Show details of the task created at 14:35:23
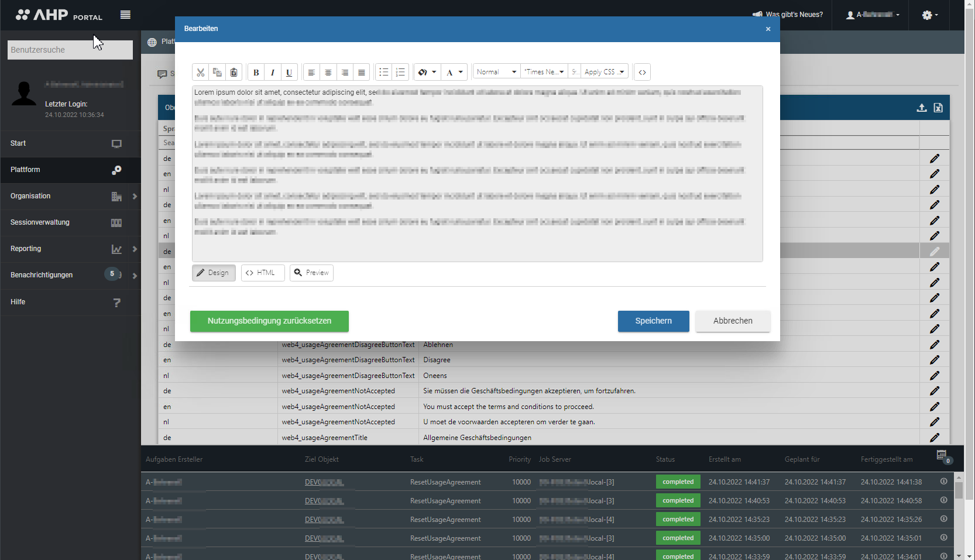This screenshot has width=975, height=560. click(943, 519)
